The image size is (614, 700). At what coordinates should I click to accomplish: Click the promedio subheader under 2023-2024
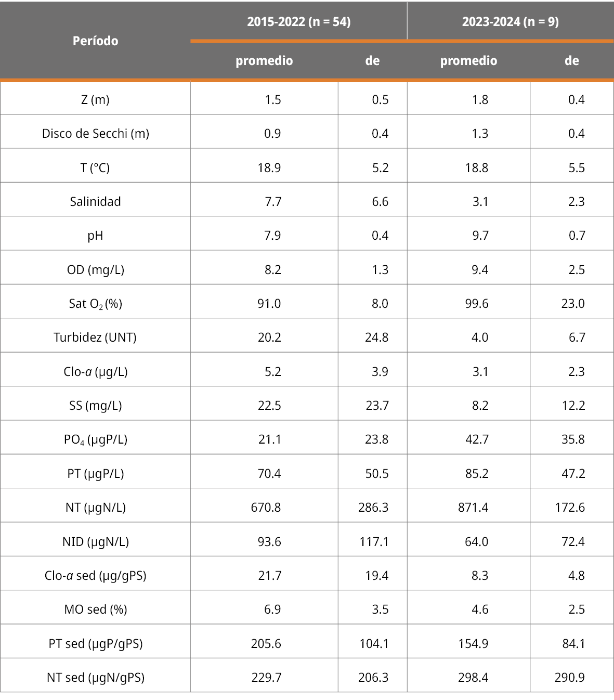pos(468,61)
